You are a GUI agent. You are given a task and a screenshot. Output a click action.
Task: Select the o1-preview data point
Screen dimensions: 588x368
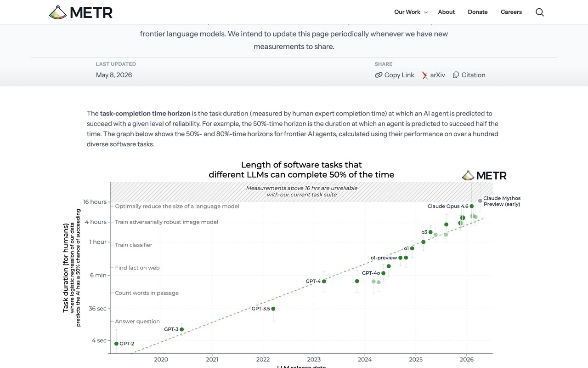(x=401, y=258)
